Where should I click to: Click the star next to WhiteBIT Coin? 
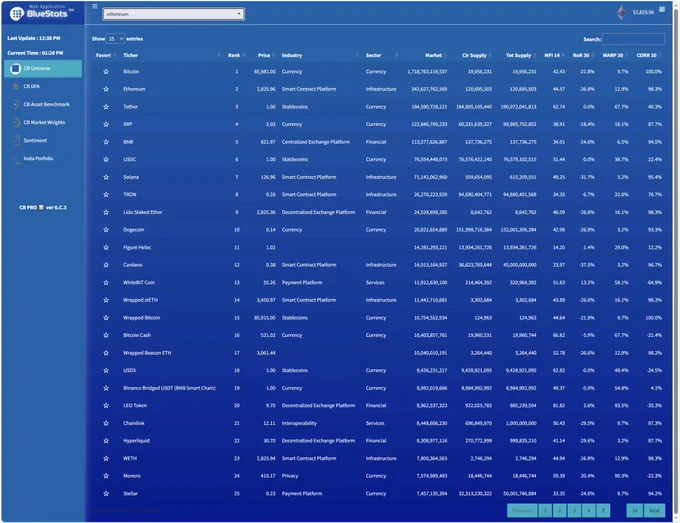(106, 282)
